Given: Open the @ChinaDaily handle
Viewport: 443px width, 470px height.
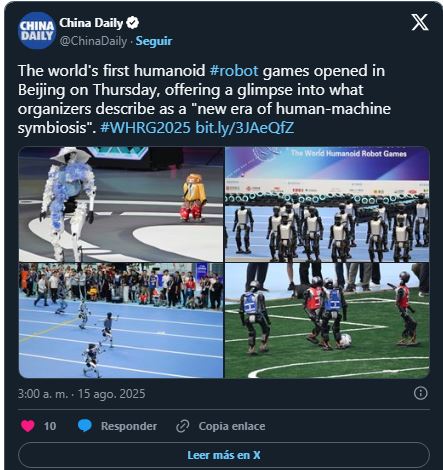Looking at the screenshot, I should point(93,41).
